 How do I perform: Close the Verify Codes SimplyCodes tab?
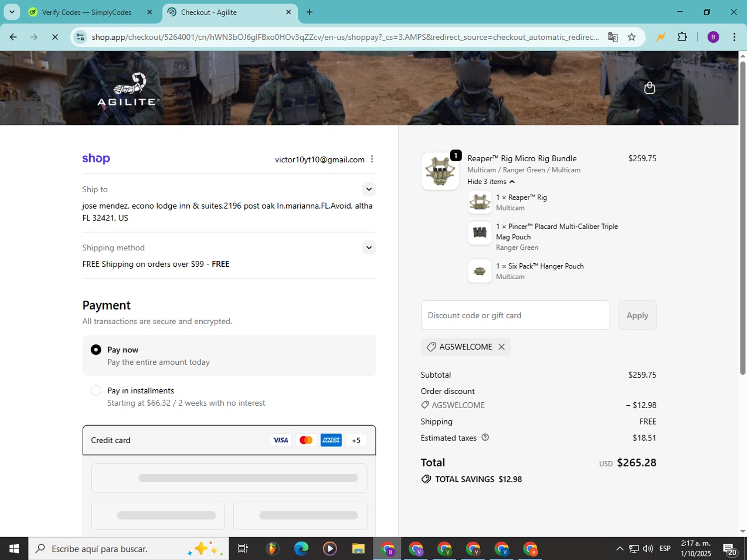click(149, 12)
